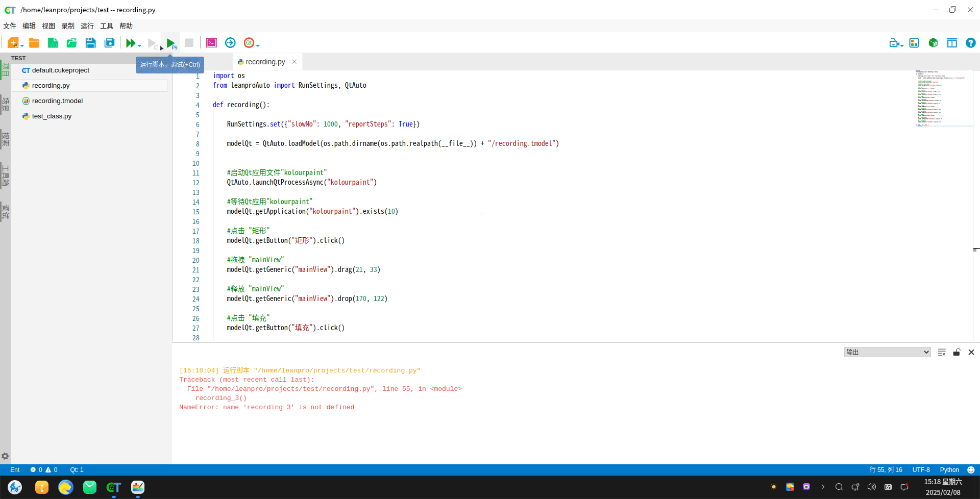
Task: Save the file with blue floppy icon
Action: click(x=90, y=43)
